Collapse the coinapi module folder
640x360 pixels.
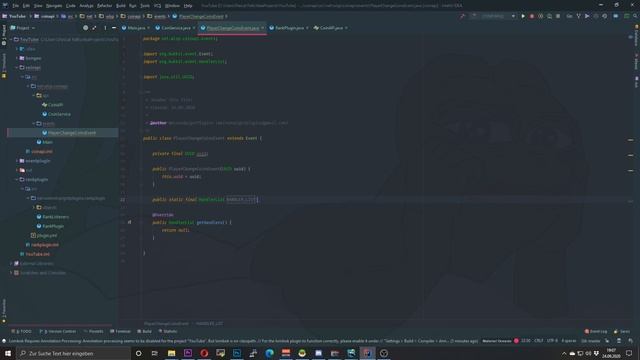pos(17,68)
